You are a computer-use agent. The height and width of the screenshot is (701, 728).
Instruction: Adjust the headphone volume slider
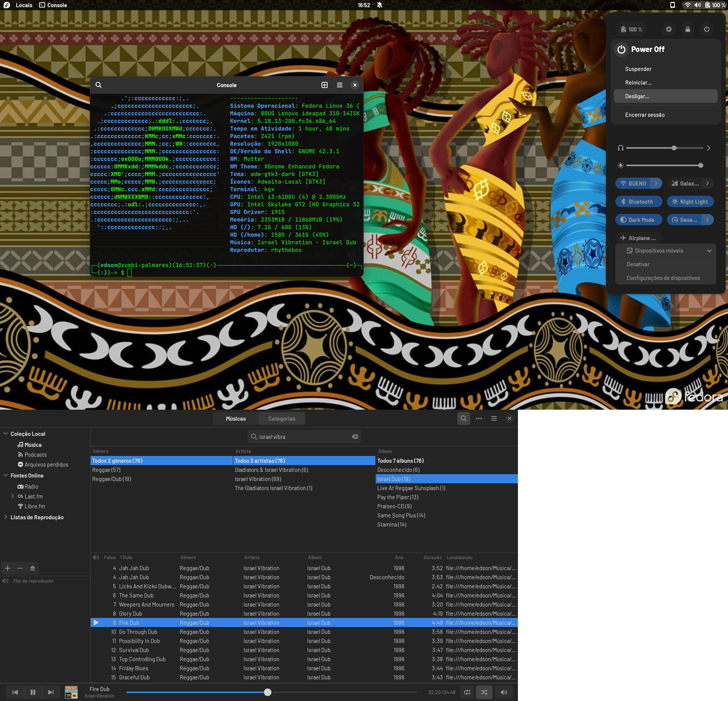click(664, 148)
